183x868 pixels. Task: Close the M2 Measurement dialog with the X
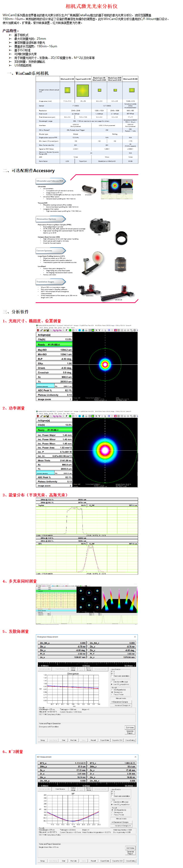coord(135,757)
